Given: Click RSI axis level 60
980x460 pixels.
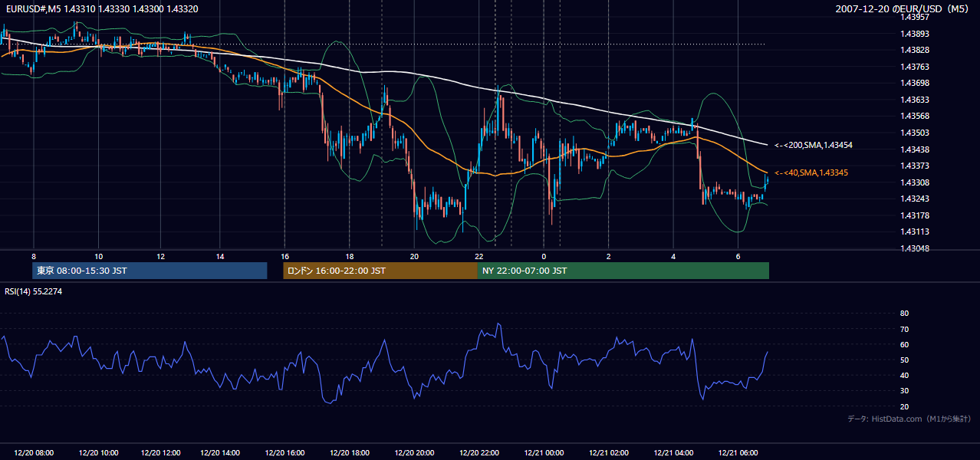Looking at the screenshot, I should tap(904, 344).
